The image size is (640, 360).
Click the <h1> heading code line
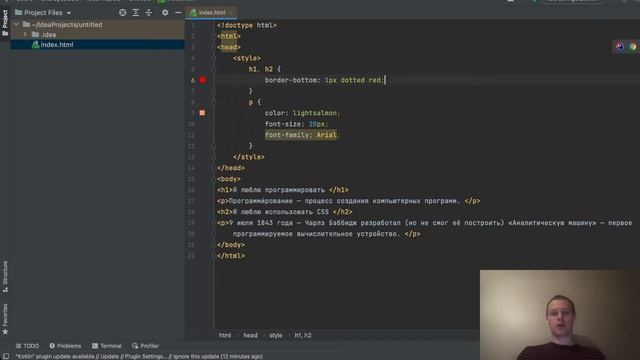point(283,190)
